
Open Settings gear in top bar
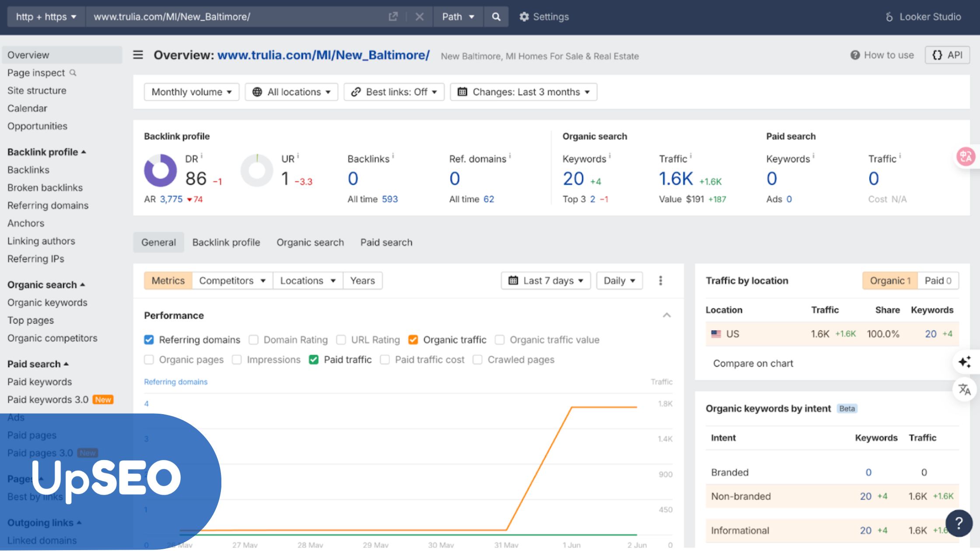click(x=544, y=17)
